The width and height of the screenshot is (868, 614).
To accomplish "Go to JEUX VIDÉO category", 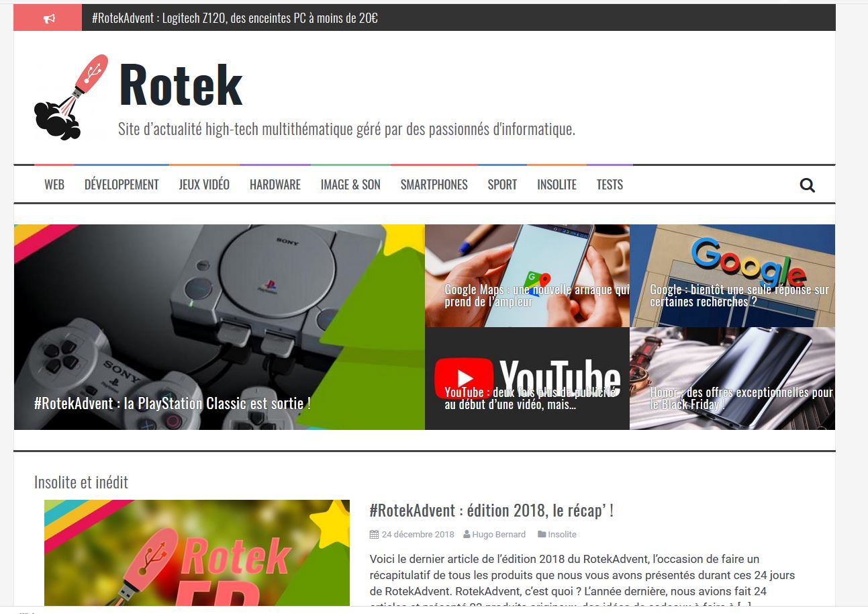I will coord(204,185).
